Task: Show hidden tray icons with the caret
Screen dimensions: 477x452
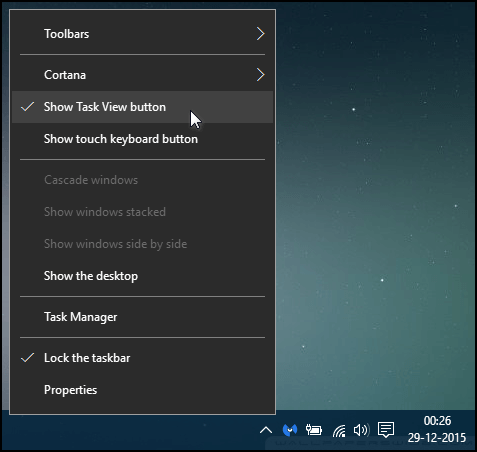Action: click(266, 430)
